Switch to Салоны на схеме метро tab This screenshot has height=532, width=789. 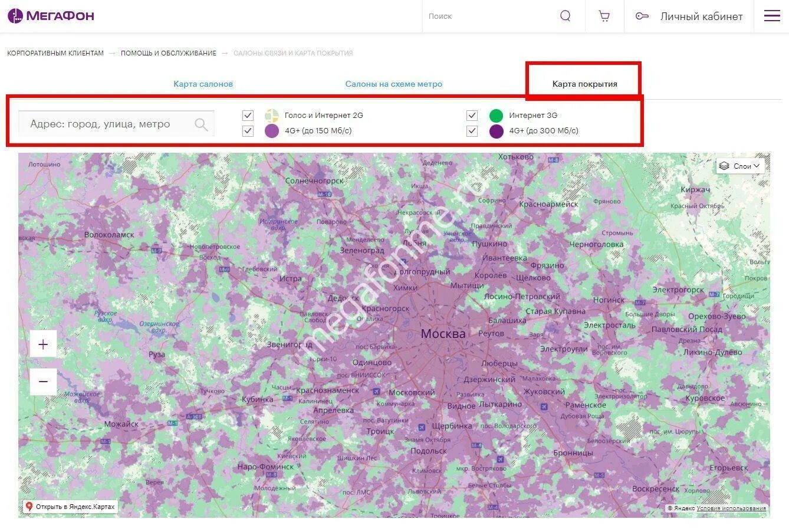[x=394, y=84]
